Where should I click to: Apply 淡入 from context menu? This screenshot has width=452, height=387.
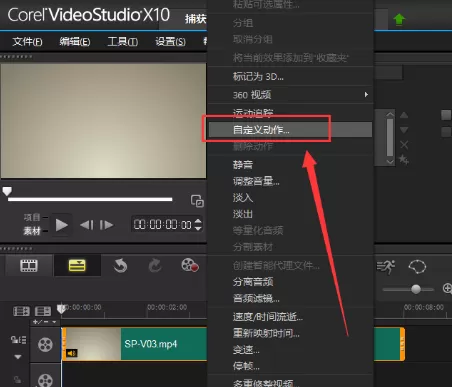click(x=290, y=198)
